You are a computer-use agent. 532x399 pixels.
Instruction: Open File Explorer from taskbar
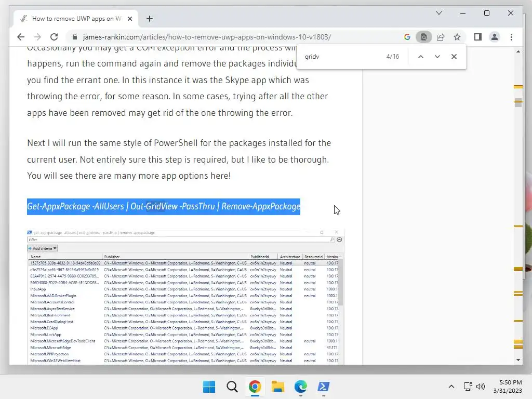click(277, 387)
